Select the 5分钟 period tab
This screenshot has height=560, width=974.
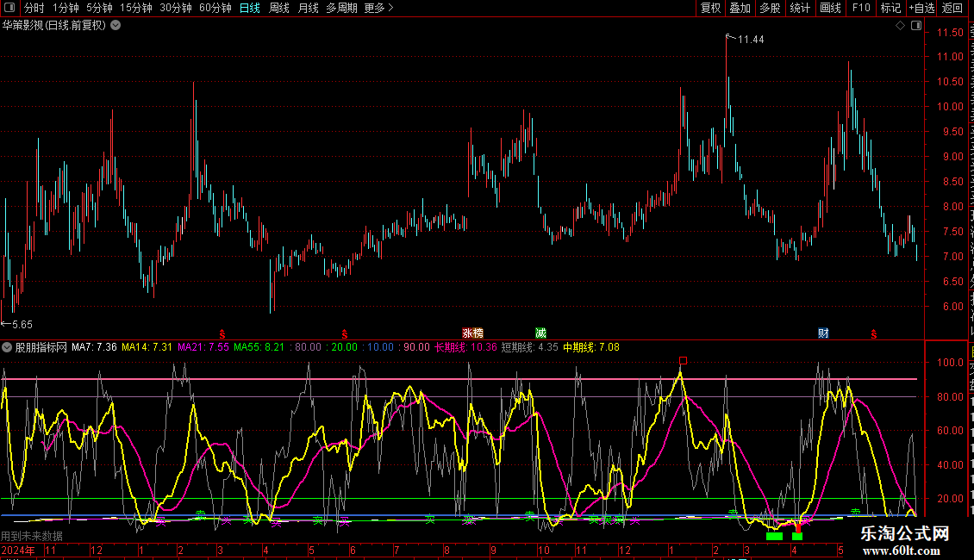99,8
